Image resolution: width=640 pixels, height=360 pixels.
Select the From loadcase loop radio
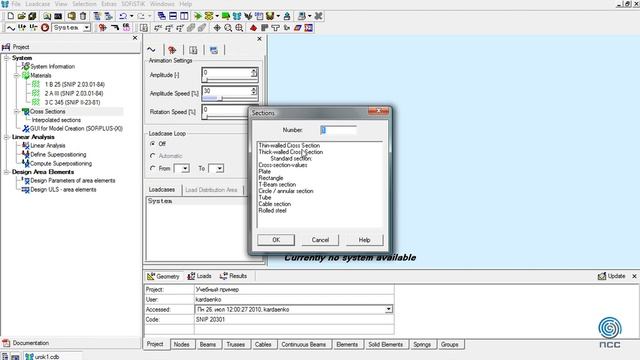153,168
